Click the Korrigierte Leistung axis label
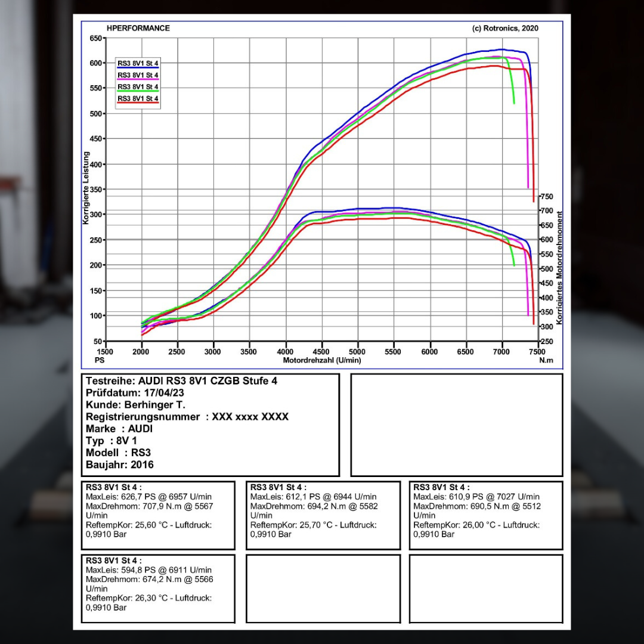This screenshot has height=644, width=644. click(x=86, y=187)
